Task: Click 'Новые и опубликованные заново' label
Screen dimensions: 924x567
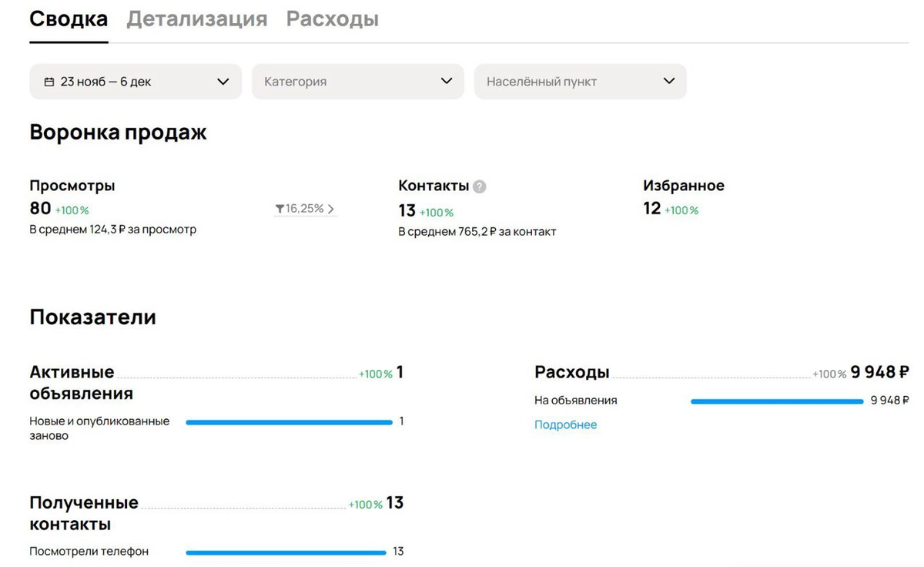Action: (99, 428)
